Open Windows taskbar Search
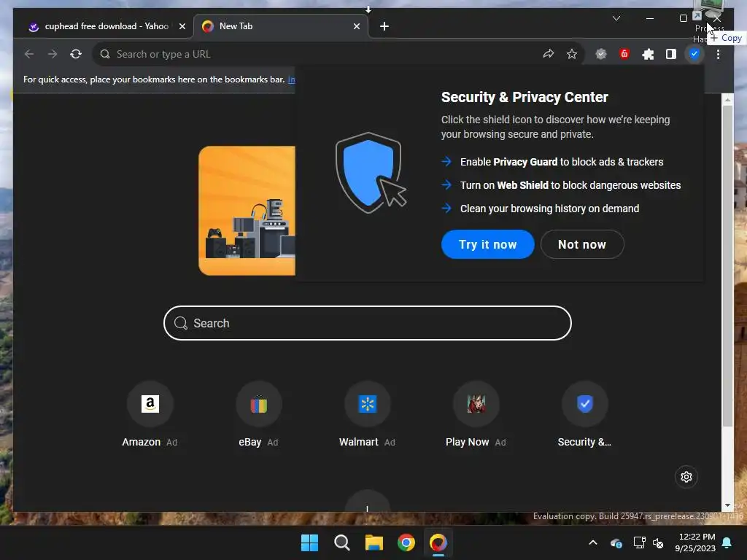Screen dimensions: 747x560 341,542
